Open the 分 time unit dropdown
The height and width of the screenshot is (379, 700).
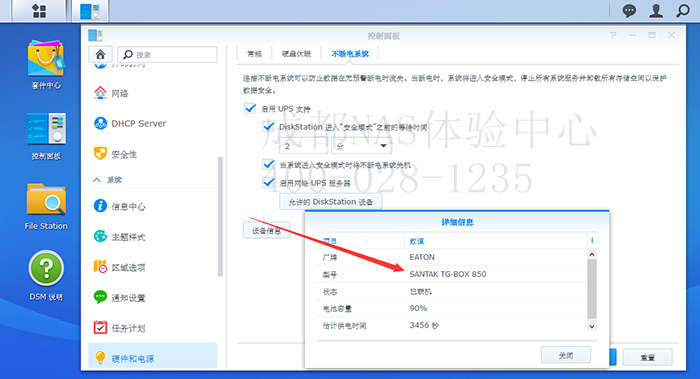pos(361,146)
